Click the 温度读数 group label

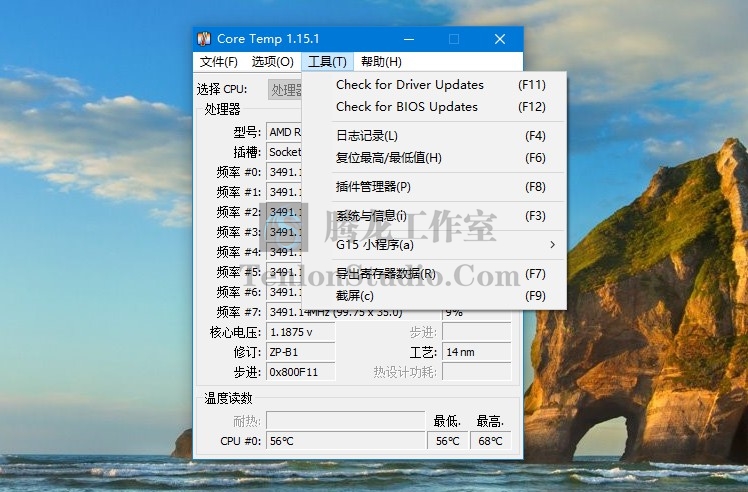click(x=228, y=398)
